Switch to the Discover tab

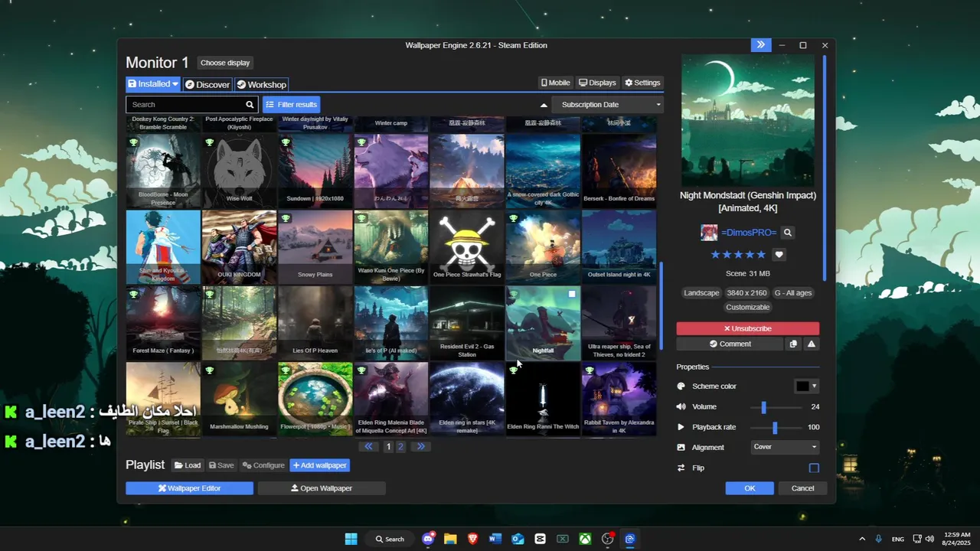(x=207, y=84)
